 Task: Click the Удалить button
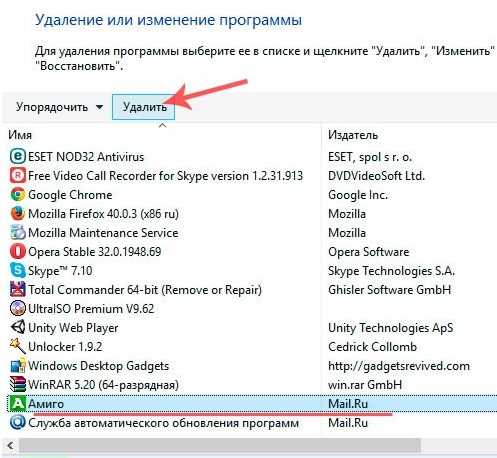(x=144, y=107)
